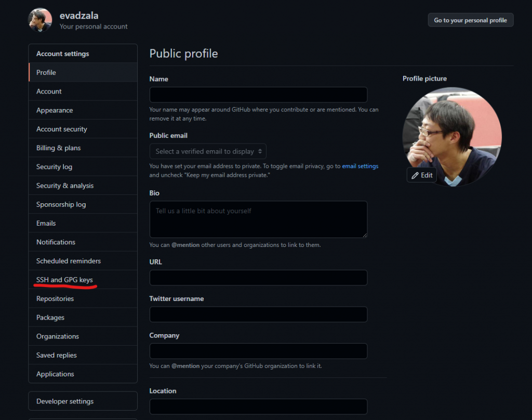Image resolution: width=532 pixels, height=420 pixels.
Task: Follow the email settings link
Action: (360, 166)
